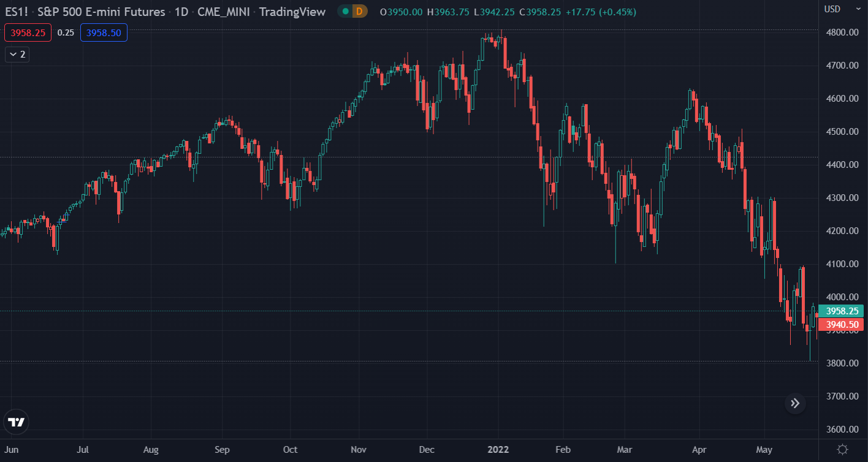Click the 2022 label on time axis

498,450
